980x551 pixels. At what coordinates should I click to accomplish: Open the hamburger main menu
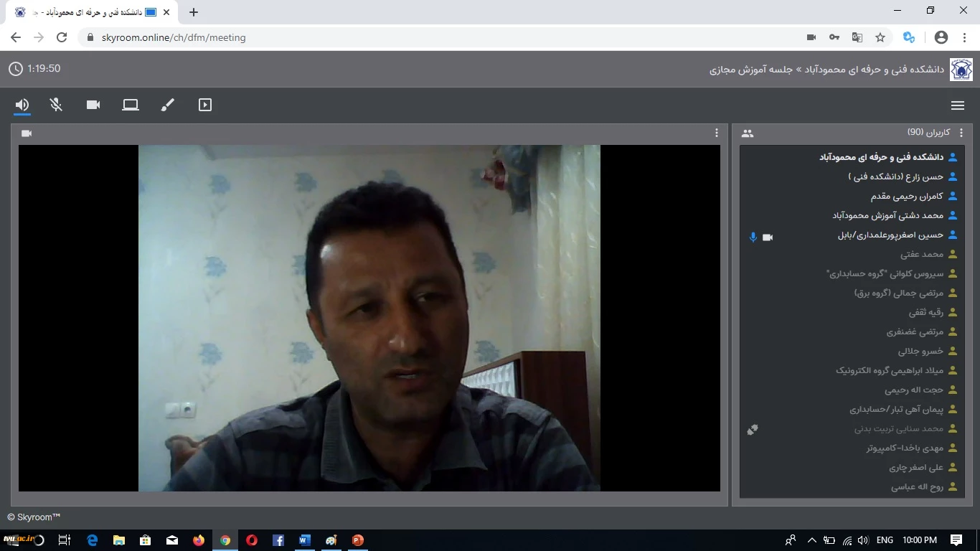tap(957, 105)
